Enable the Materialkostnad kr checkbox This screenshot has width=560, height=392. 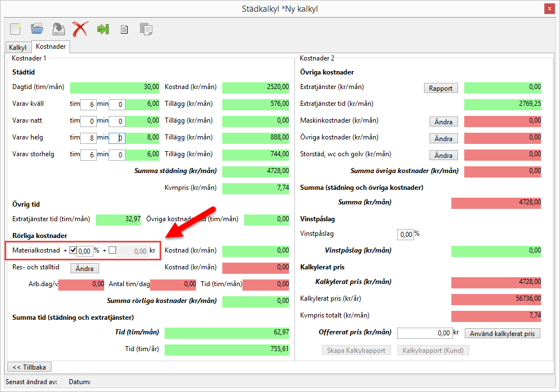112,251
